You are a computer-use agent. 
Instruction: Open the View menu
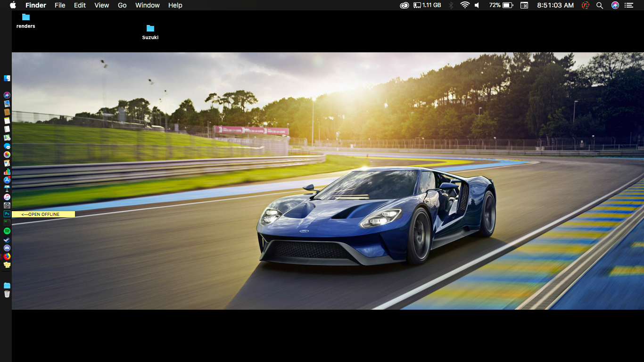102,5
